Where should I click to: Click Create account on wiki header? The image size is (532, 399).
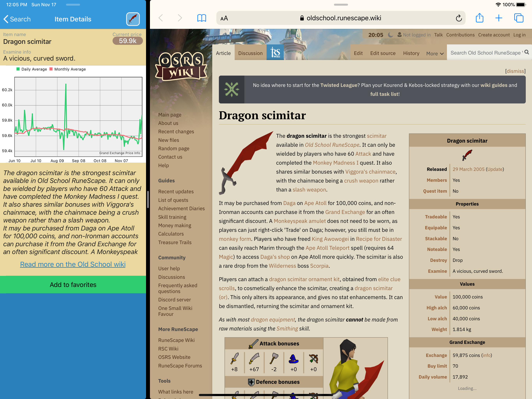click(x=494, y=35)
